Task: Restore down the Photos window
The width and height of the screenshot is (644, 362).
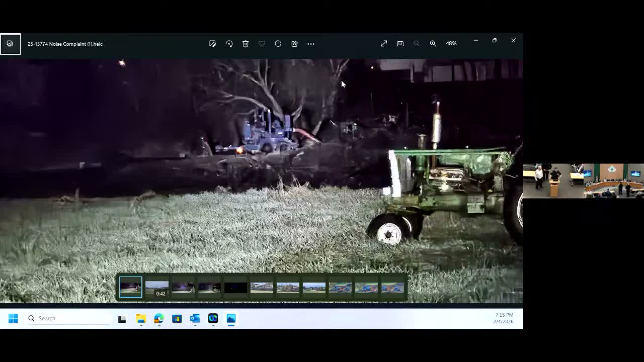Action: tap(495, 40)
